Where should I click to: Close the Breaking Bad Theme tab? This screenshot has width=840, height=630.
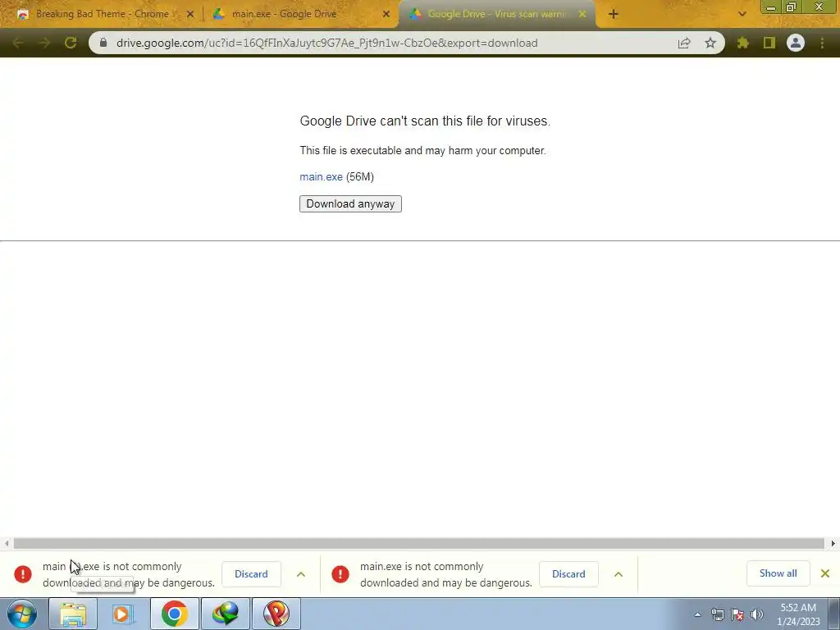pyautogui.click(x=190, y=14)
